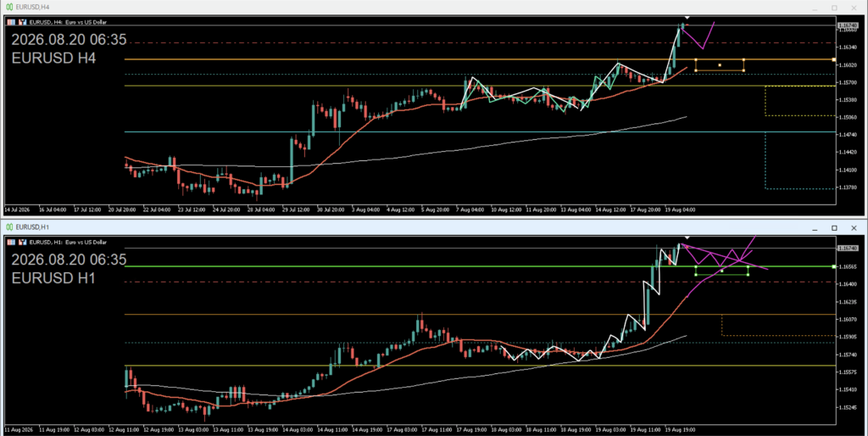Image resolution: width=868 pixels, height=436 pixels.
Task: Click the 1.15410 price on H1 scale
Action: point(848,390)
